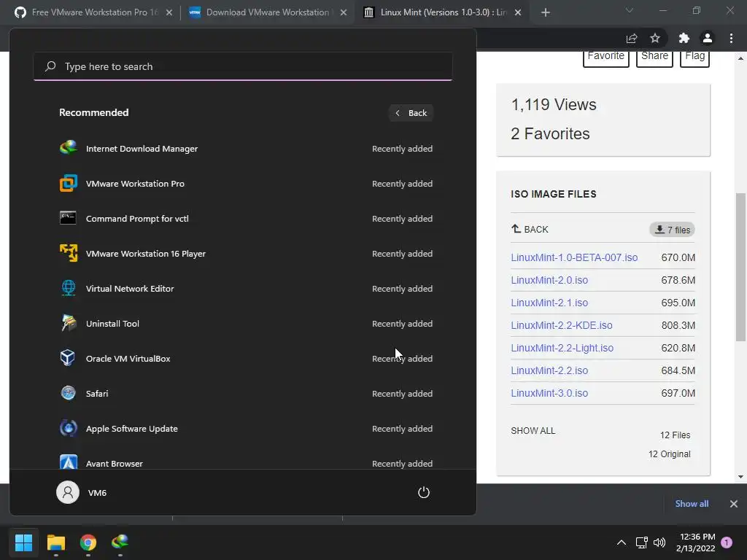
Task: Click the Flag button on the page
Action: tap(694, 57)
